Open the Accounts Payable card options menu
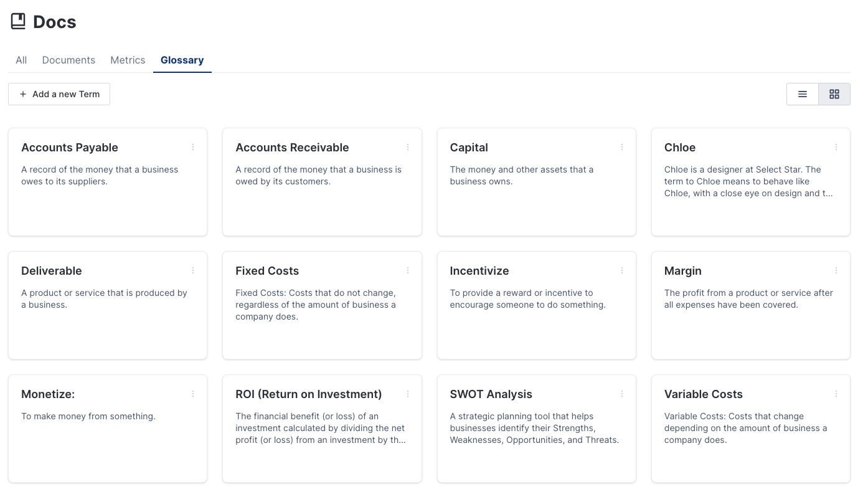The image size is (868, 494). coord(193,148)
